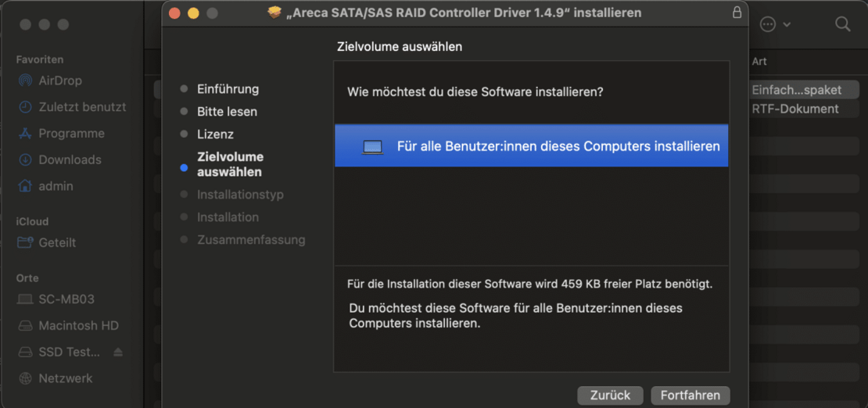Open Programme folder in sidebar
Screen dimensions: 868x408
tap(71, 134)
